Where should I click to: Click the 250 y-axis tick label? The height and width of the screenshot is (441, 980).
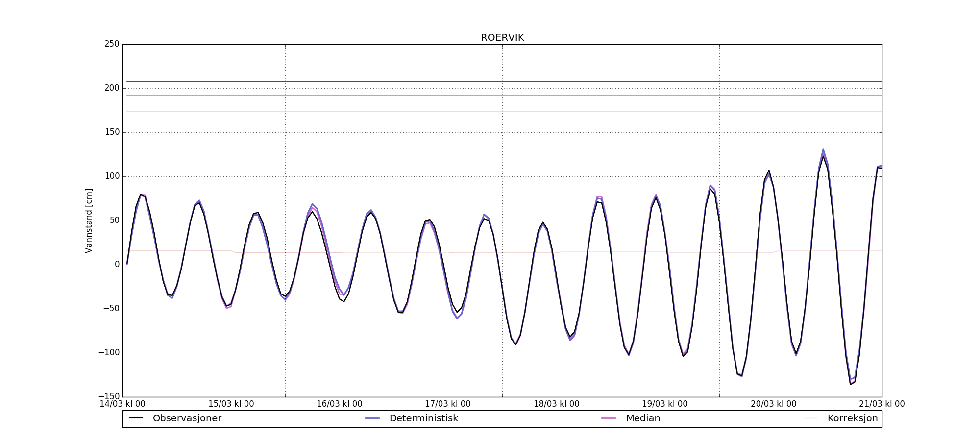click(112, 44)
